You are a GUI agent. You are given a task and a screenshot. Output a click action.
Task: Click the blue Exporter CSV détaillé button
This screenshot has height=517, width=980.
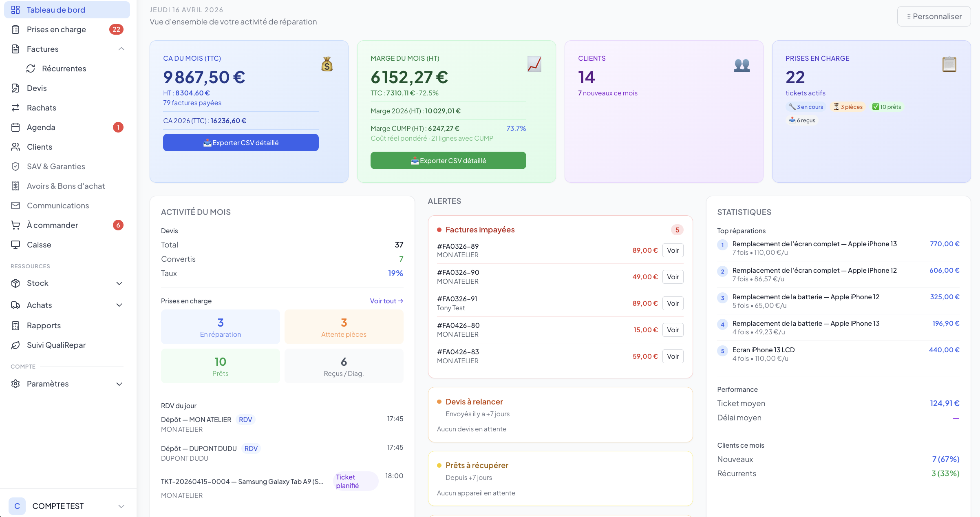[x=241, y=143]
